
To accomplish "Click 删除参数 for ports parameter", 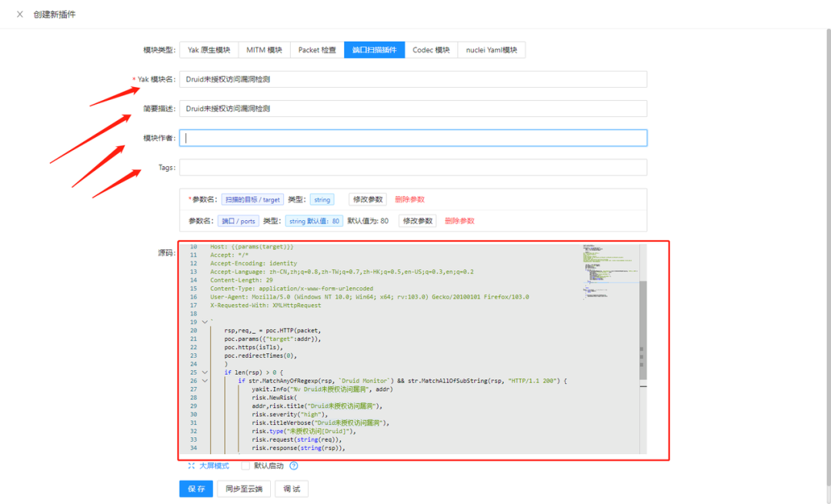I will pos(459,221).
